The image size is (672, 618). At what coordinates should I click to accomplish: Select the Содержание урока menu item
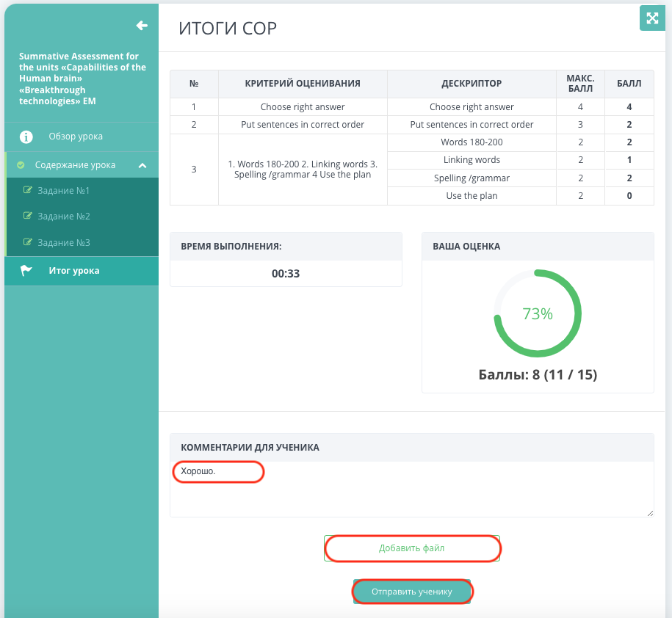(x=82, y=165)
